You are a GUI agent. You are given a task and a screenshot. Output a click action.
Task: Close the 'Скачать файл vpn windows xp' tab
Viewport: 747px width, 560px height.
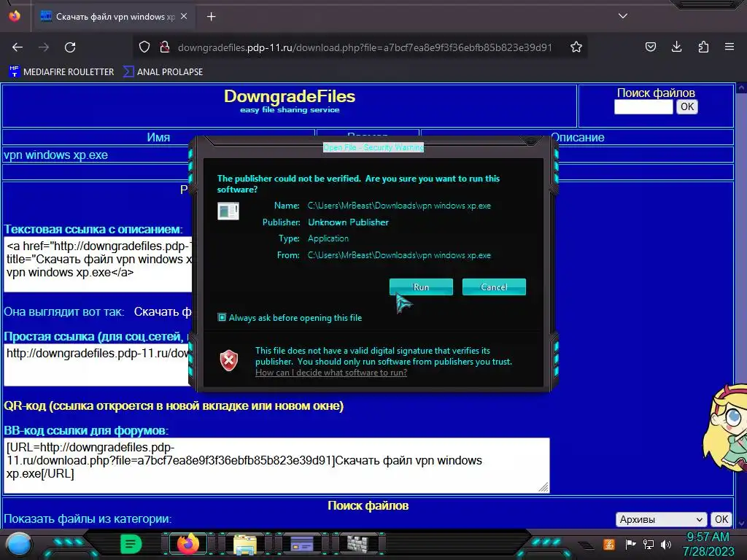click(x=184, y=16)
